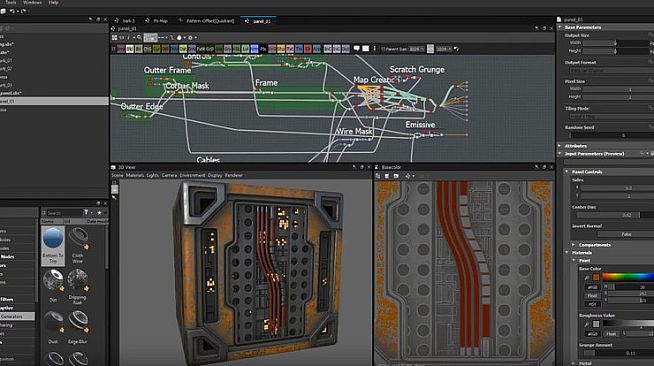Open the Display menu in 3D View
Image resolution: width=654 pixels, height=366 pixels.
215,175
